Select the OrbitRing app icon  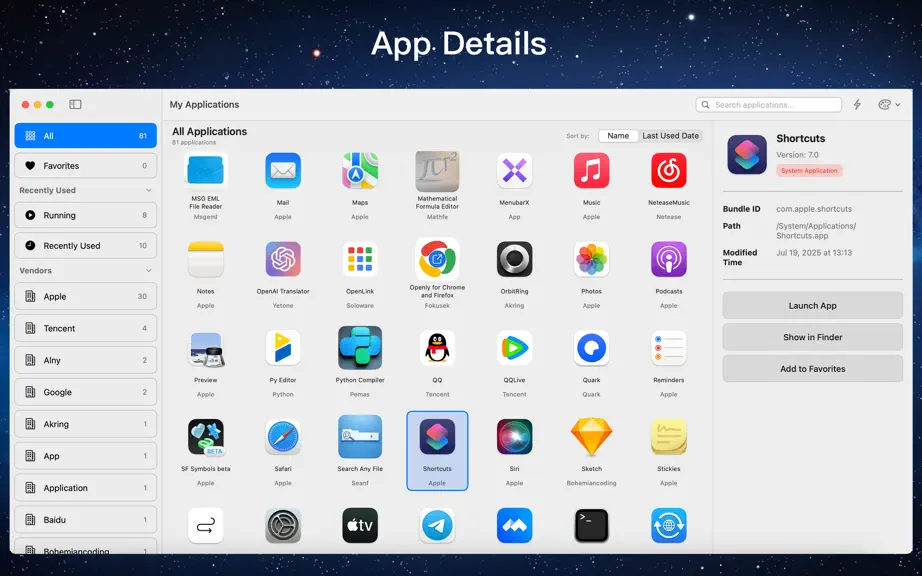(515, 259)
